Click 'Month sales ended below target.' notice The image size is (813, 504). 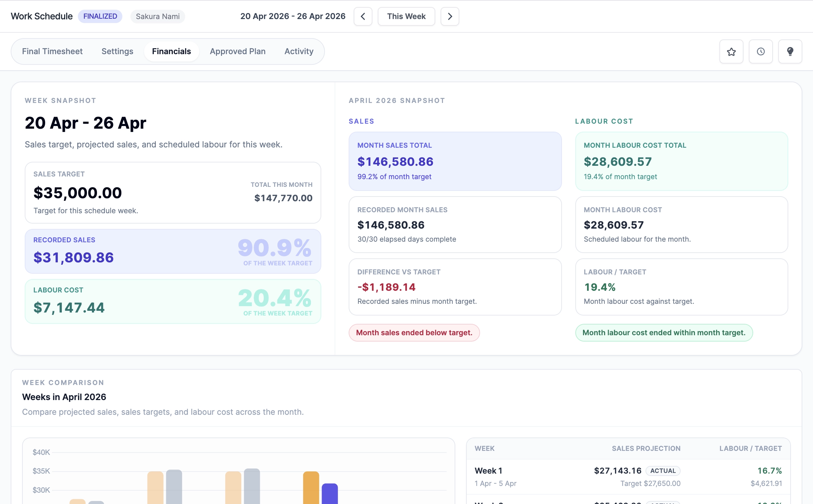click(x=414, y=333)
